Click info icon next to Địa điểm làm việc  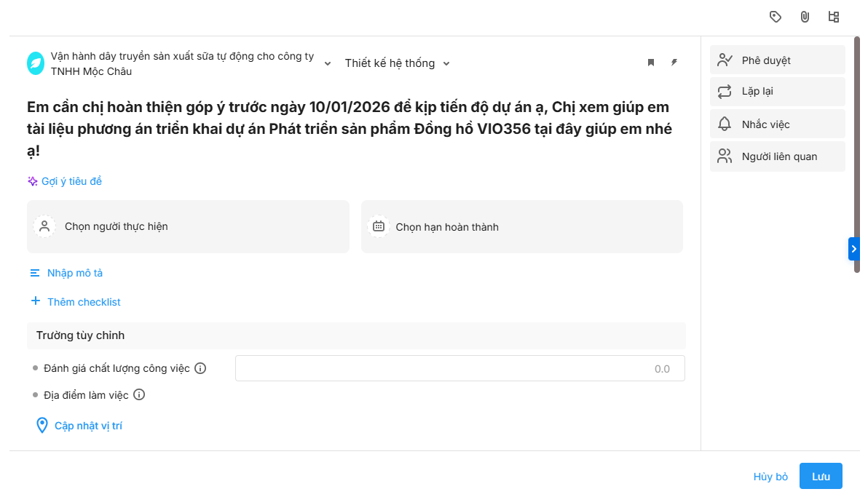pyautogui.click(x=139, y=395)
